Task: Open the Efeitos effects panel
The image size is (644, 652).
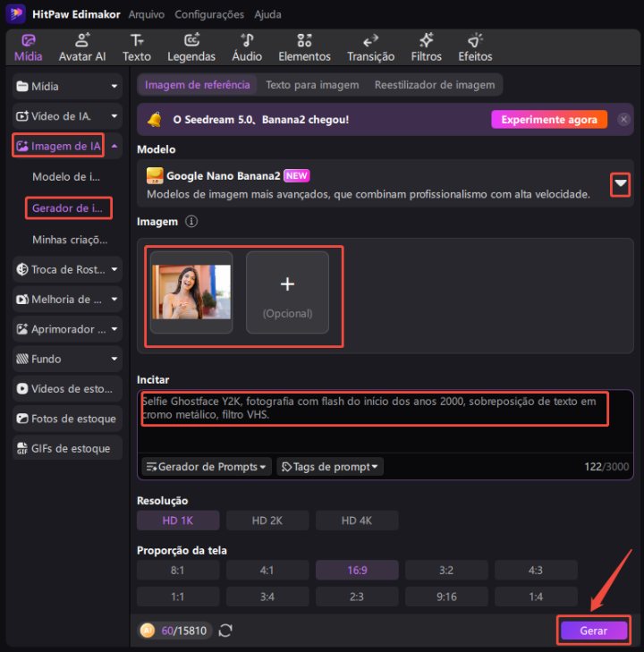Action: (475, 47)
